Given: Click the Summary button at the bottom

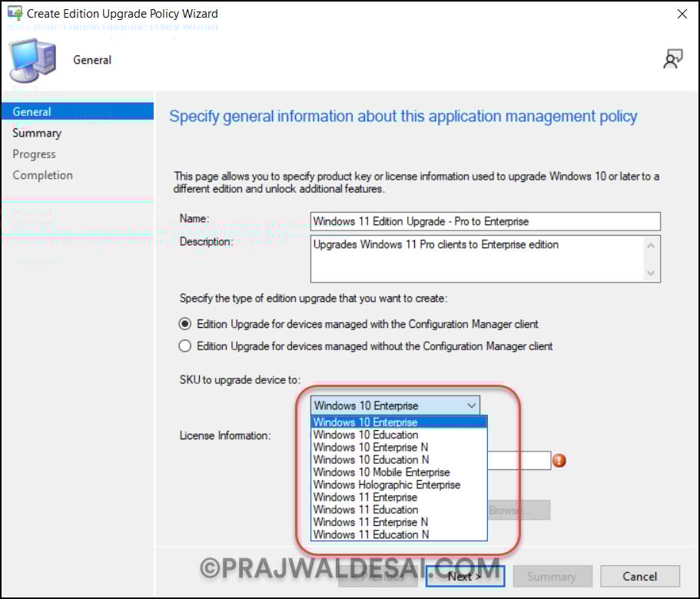Looking at the screenshot, I should (x=552, y=576).
